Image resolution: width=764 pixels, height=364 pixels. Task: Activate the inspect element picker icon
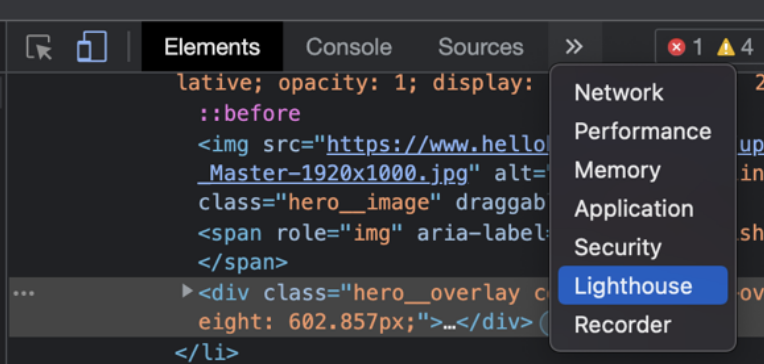(39, 47)
